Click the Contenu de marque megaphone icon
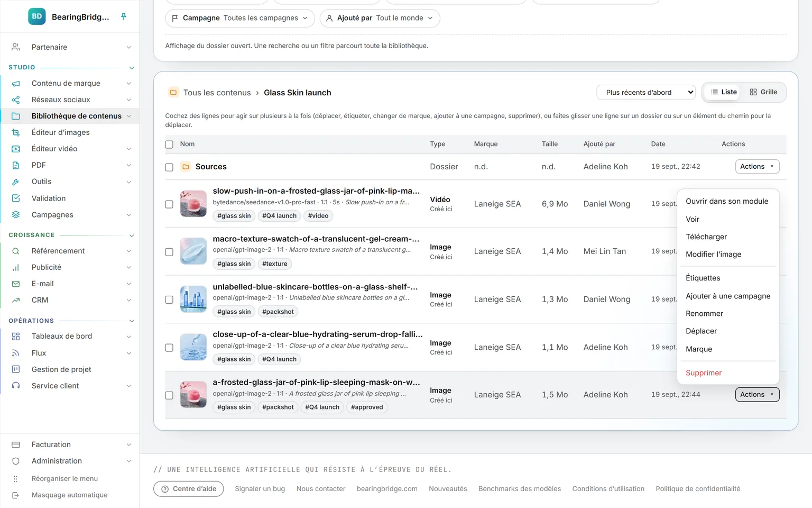The image size is (812, 508). [x=16, y=84]
